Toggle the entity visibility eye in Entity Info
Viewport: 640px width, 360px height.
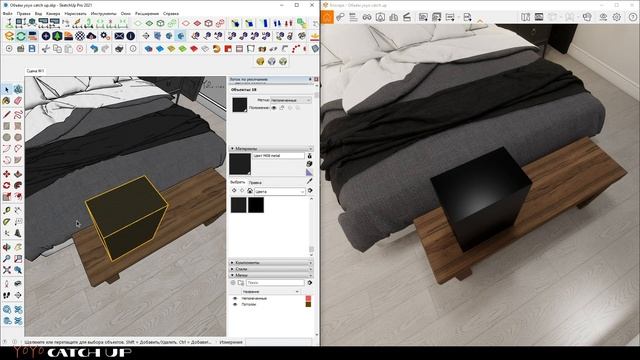(274, 108)
